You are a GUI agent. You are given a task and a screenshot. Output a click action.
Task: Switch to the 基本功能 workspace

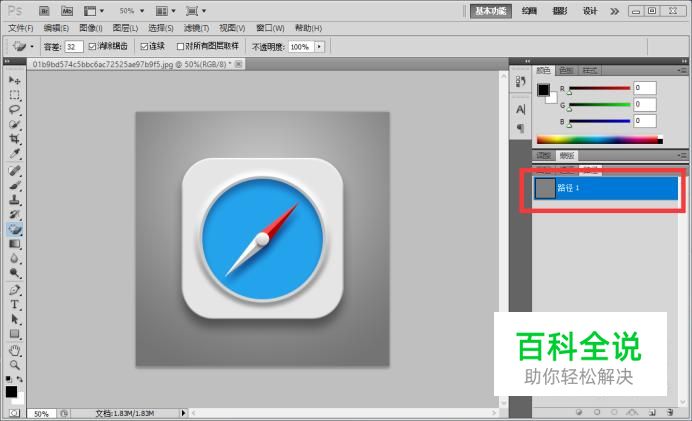click(x=491, y=11)
